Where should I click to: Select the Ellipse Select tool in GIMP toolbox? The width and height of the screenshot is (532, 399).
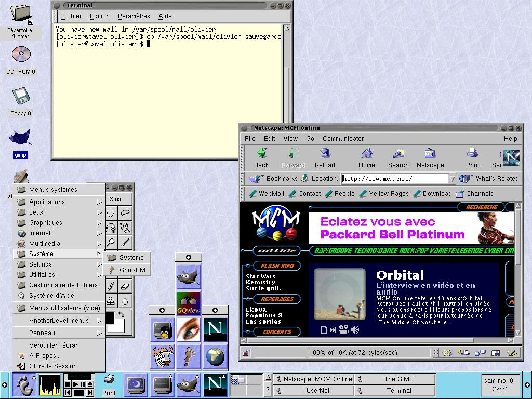pyautogui.click(x=111, y=213)
